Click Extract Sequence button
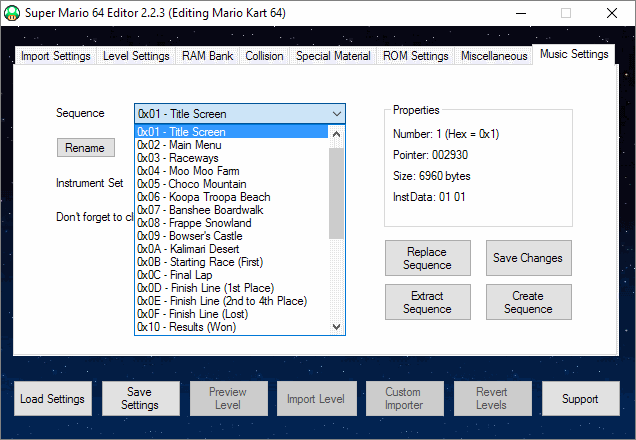 tap(428, 302)
